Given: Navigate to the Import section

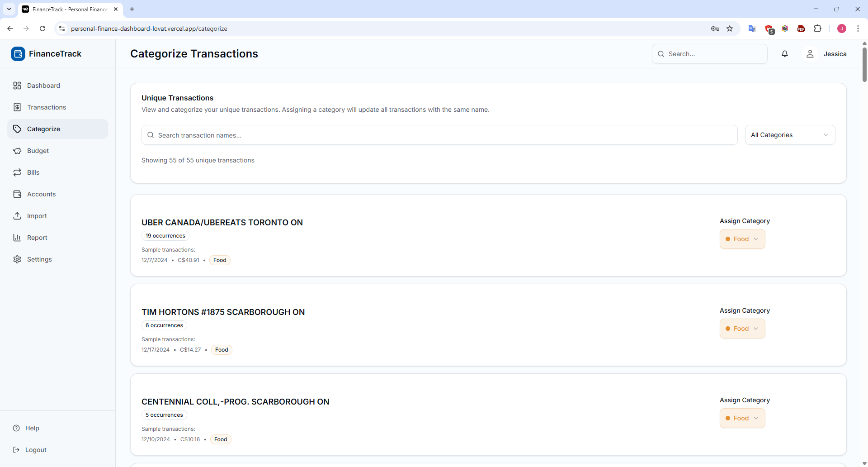Looking at the screenshot, I should click(x=37, y=216).
